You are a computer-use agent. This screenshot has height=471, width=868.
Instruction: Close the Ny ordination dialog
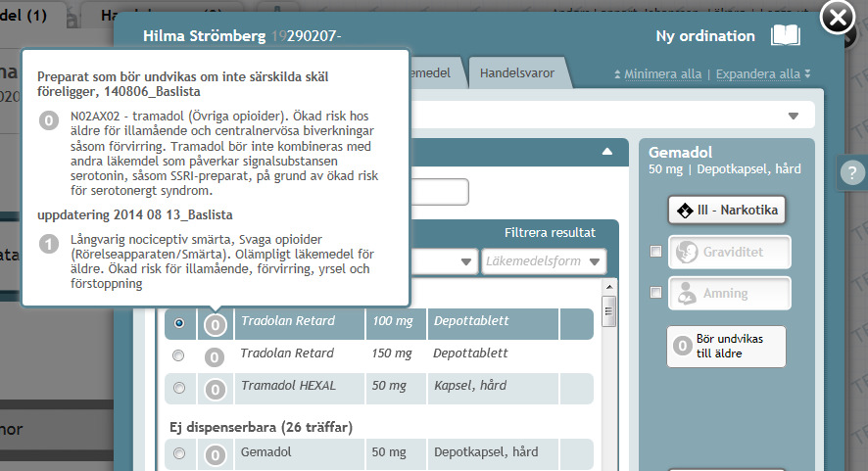tap(838, 19)
